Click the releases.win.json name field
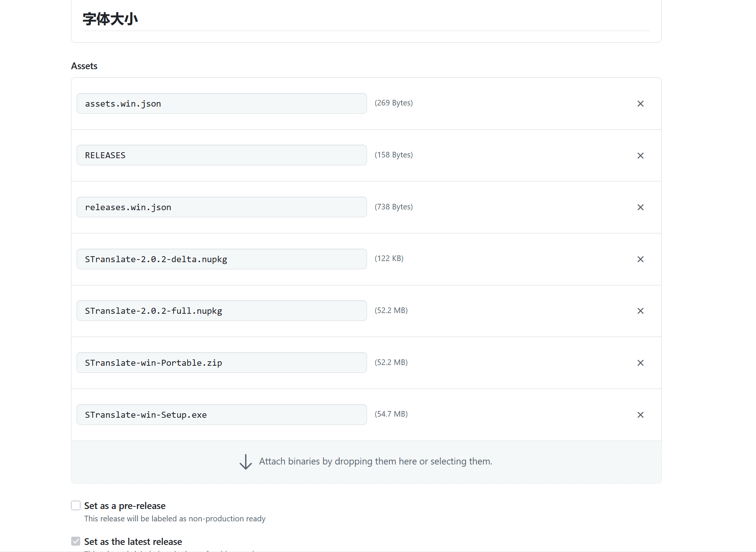The width and height of the screenshot is (756, 552). [x=221, y=207]
